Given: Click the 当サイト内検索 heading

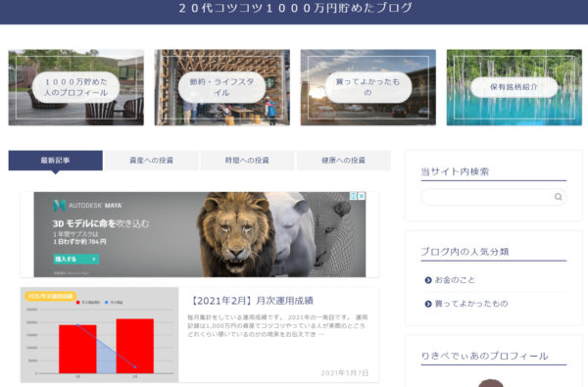Looking at the screenshot, I should coord(455,171).
